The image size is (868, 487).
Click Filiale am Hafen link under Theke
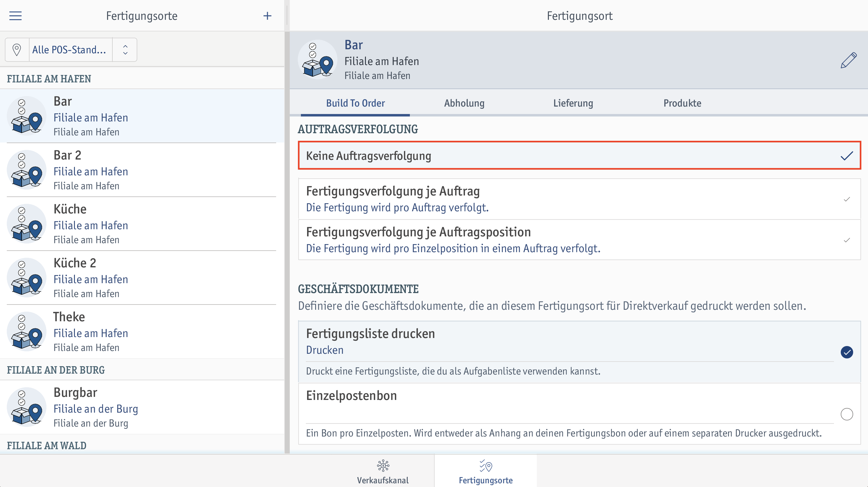pyautogui.click(x=91, y=333)
